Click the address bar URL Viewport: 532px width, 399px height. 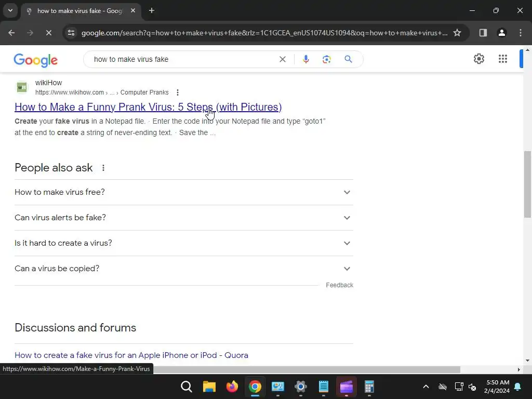pos(264,33)
